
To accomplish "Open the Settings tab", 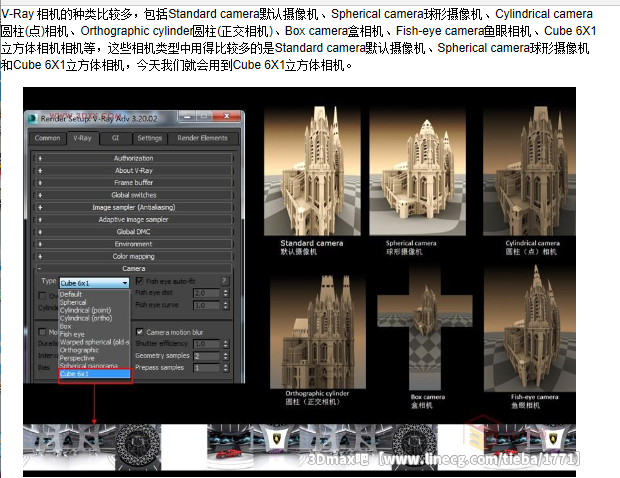I will pyautogui.click(x=149, y=138).
